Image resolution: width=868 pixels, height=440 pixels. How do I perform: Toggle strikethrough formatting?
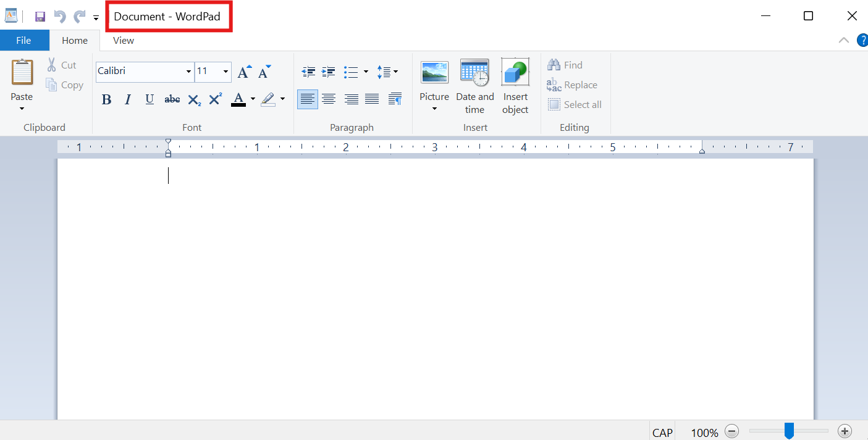tap(172, 99)
